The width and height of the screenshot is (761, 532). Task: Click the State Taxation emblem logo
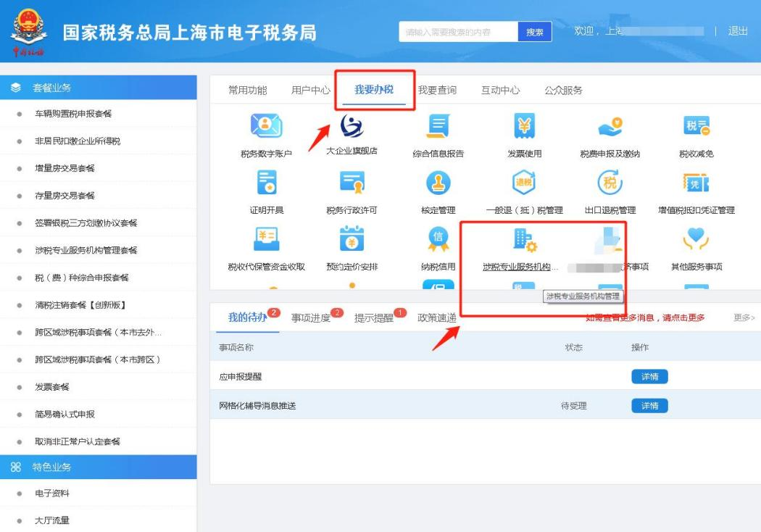click(29, 32)
